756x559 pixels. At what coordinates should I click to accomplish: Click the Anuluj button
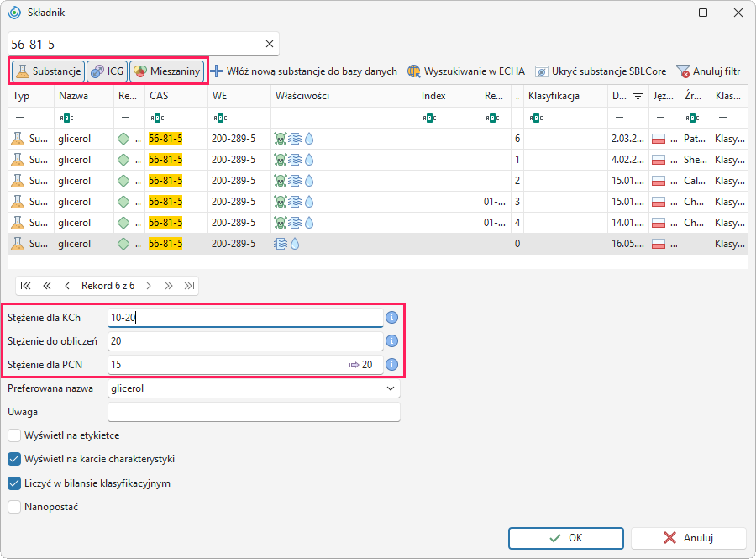[x=689, y=538]
